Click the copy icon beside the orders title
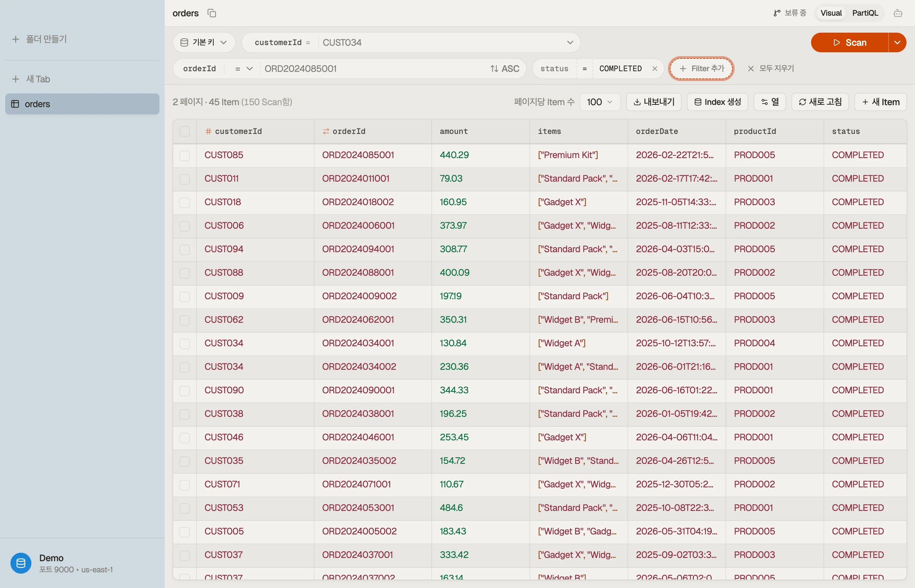The height and width of the screenshot is (588, 915). pos(211,13)
